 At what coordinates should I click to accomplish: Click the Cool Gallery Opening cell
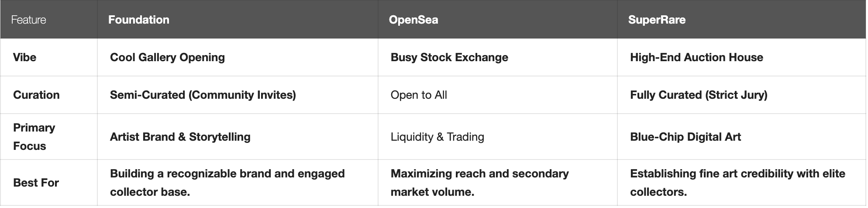(167, 57)
